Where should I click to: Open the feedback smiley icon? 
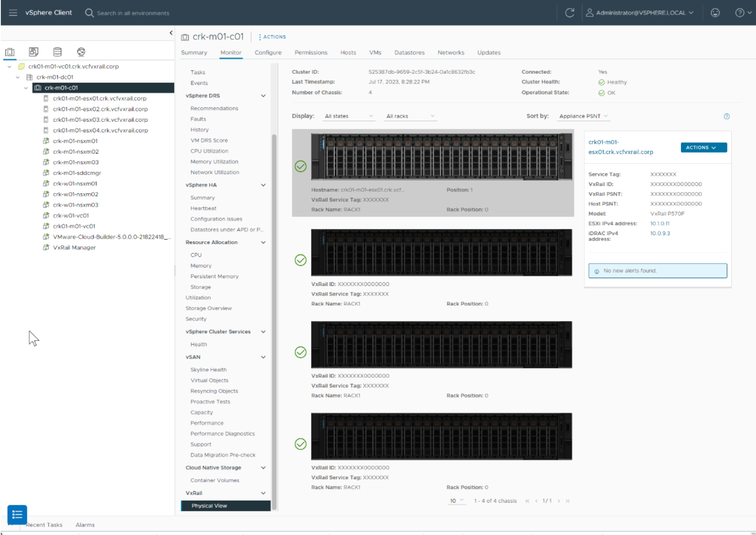tap(715, 13)
